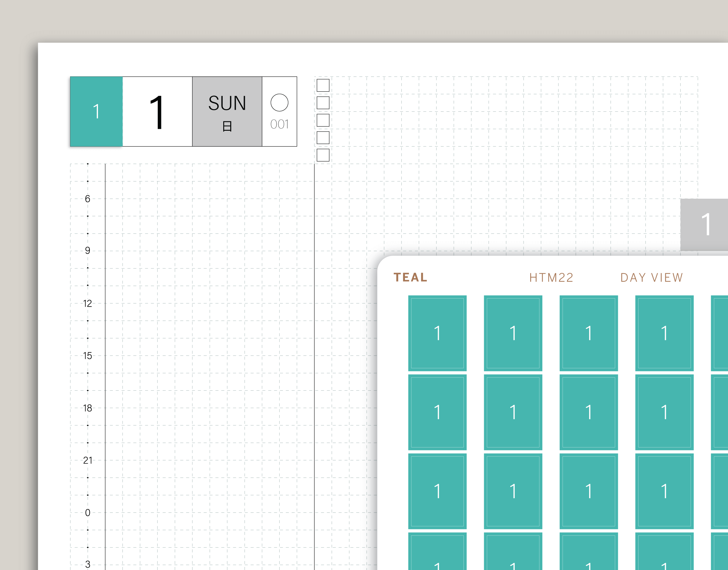
Task: Check the fifth (bottom) checkbox
Action: 323,155
